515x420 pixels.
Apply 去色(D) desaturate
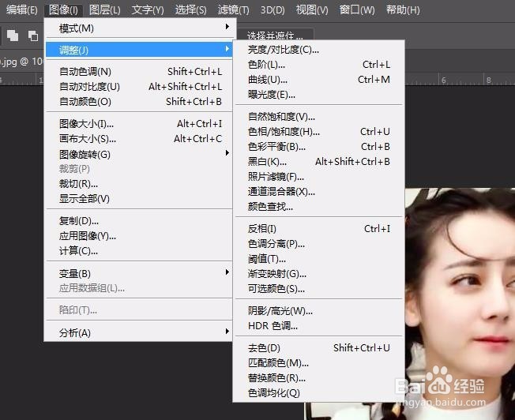click(x=318, y=347)
